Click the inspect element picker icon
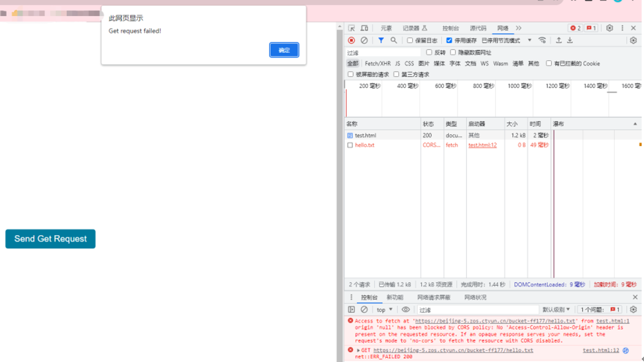This screenshot has height=362, width=644. pyautogui.click(x=351, y=28)
